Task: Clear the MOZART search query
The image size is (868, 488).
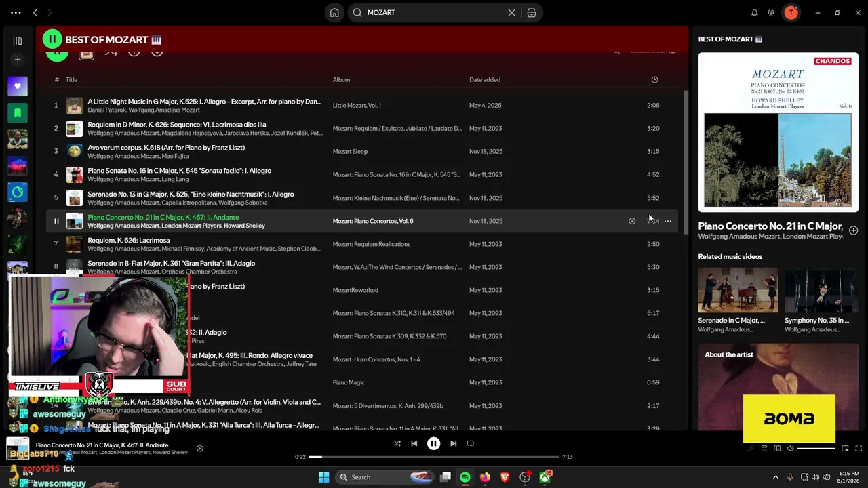Action: tap(512, 12)
